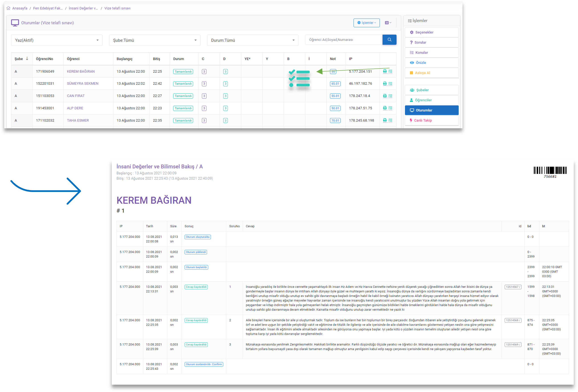Click print icon in Kerem Bağıran row
578x392 pixels.
coord(385,71)
